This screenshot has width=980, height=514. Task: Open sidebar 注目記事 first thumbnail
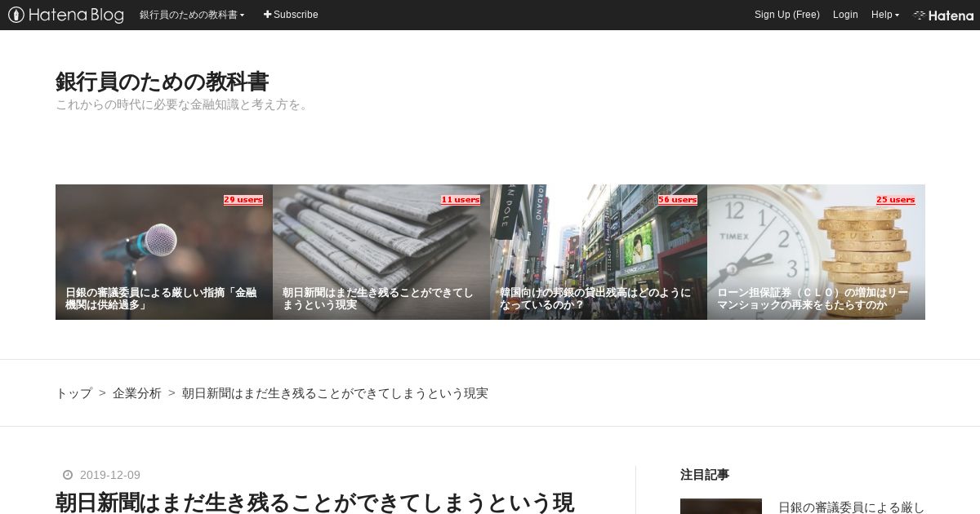[x=721, y=507]
